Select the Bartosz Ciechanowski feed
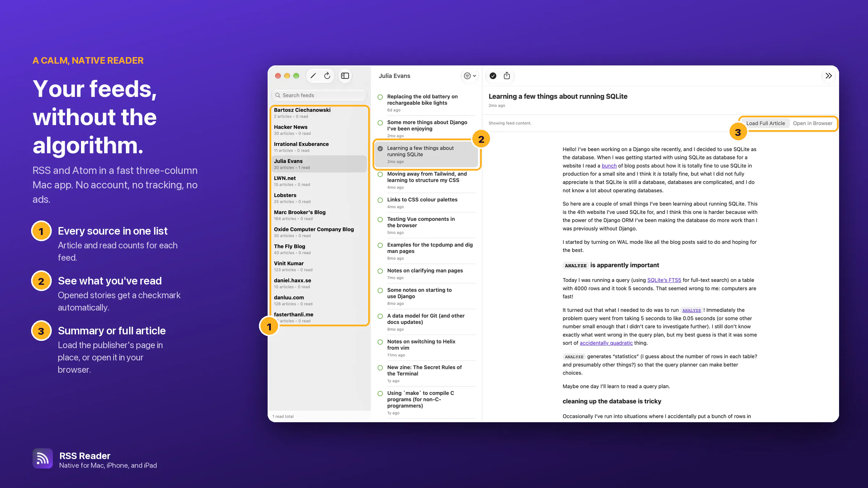 click(319, 113)
